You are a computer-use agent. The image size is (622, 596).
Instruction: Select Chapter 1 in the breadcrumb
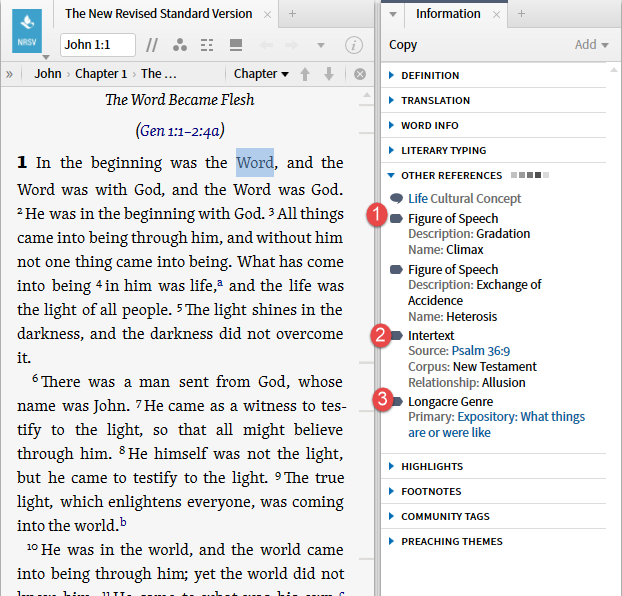tap(101, 74)
